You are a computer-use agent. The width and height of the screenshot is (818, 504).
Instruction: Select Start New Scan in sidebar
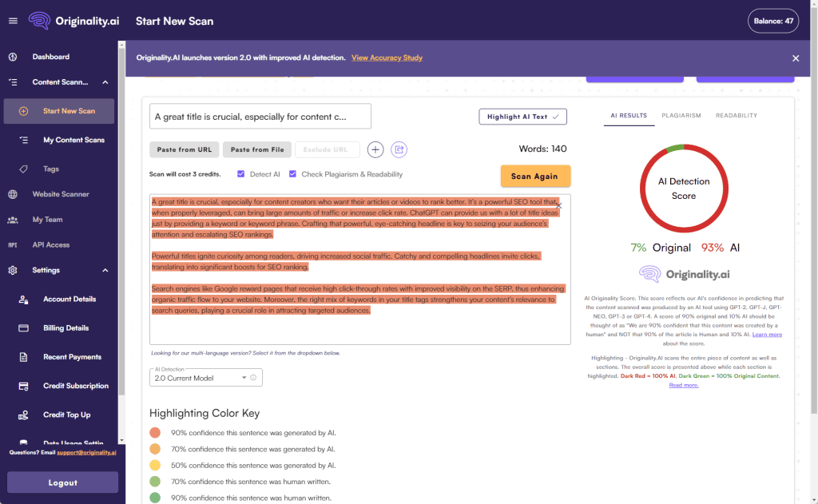59,111
